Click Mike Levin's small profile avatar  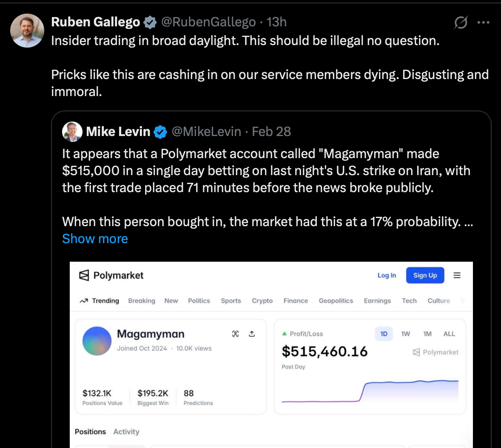(x=72, y=132)
